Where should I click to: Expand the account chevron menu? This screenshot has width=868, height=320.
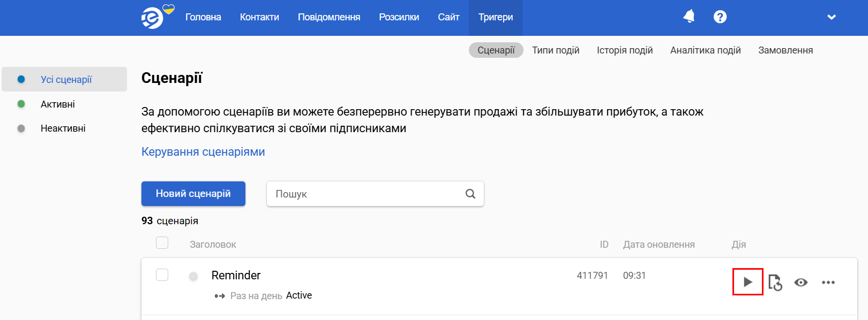832,17
